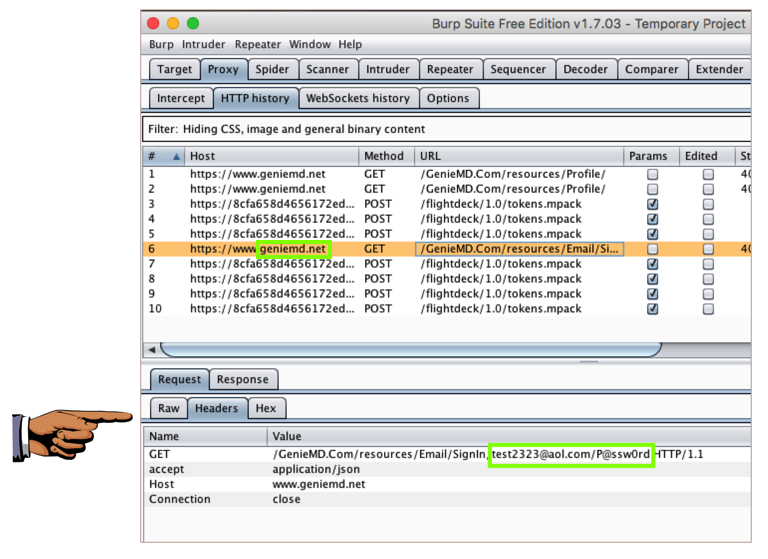Open the Extender tab

point(719,69)
